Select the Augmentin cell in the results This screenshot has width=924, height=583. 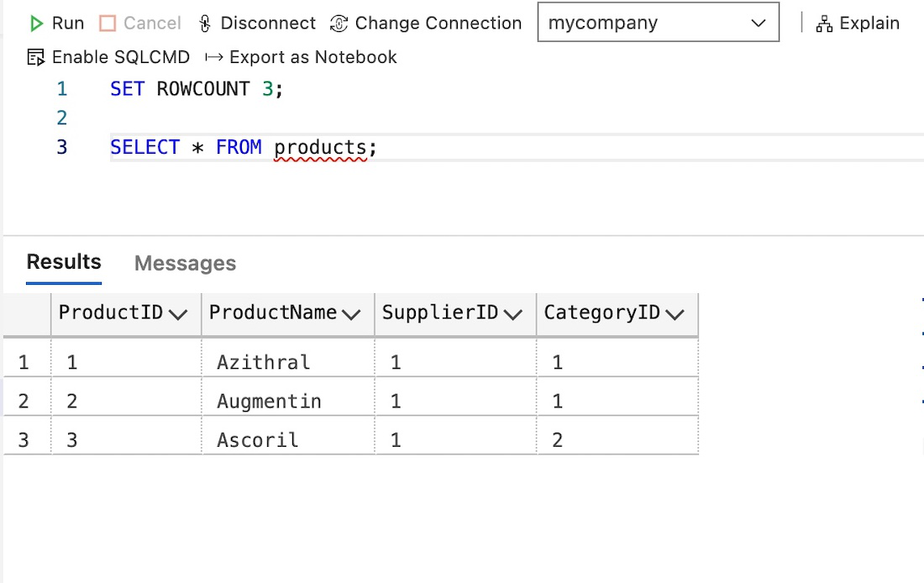(x=269, y=402)
